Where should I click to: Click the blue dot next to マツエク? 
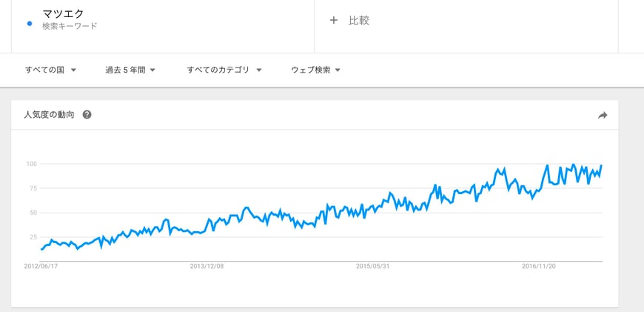coord(29,23)
